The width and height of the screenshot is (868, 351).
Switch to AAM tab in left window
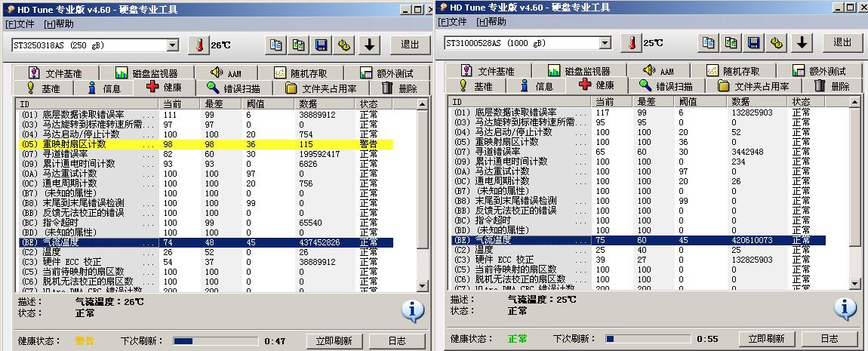(226, 73)
